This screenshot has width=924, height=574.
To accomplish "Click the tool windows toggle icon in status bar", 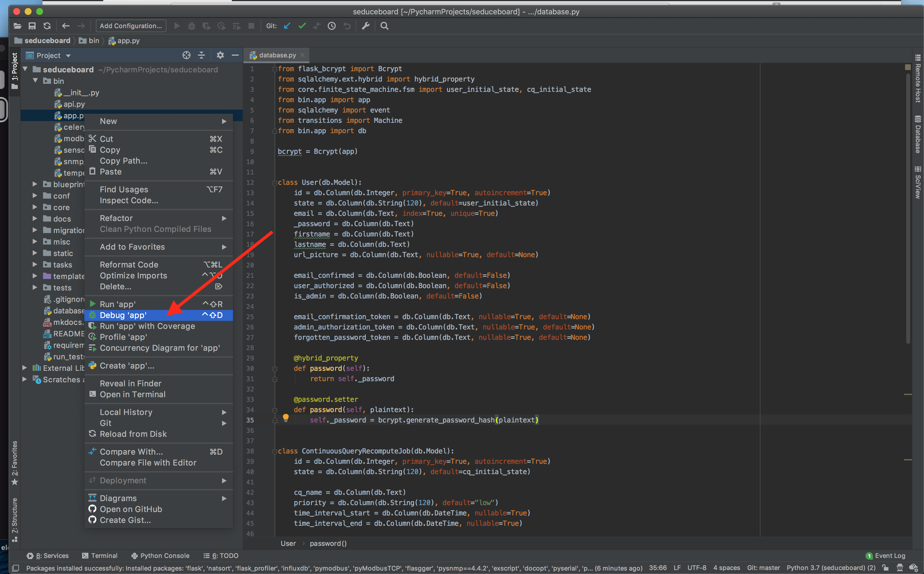I will click(x=15, y=568).
